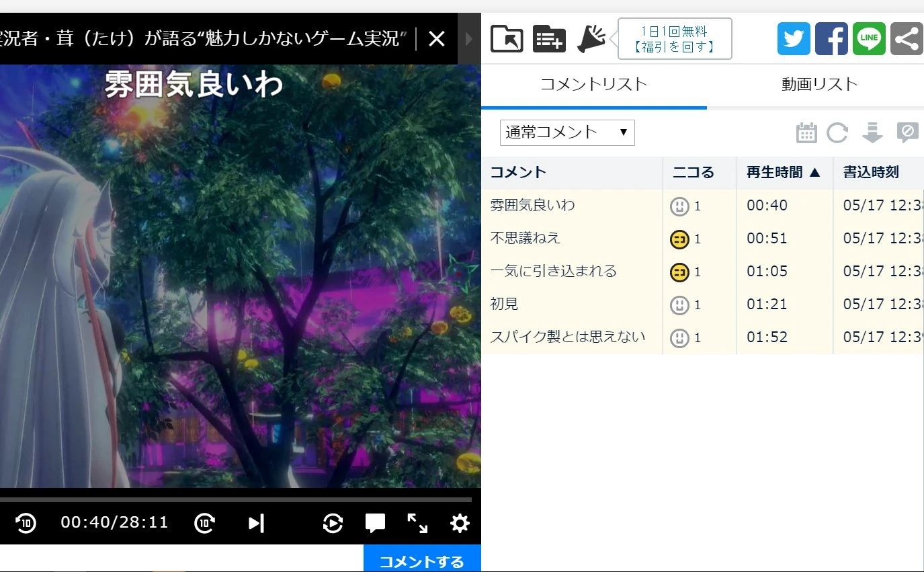Nicoru the 初見 comment
The image size is (924, 572).
click(x=679, y=305)
